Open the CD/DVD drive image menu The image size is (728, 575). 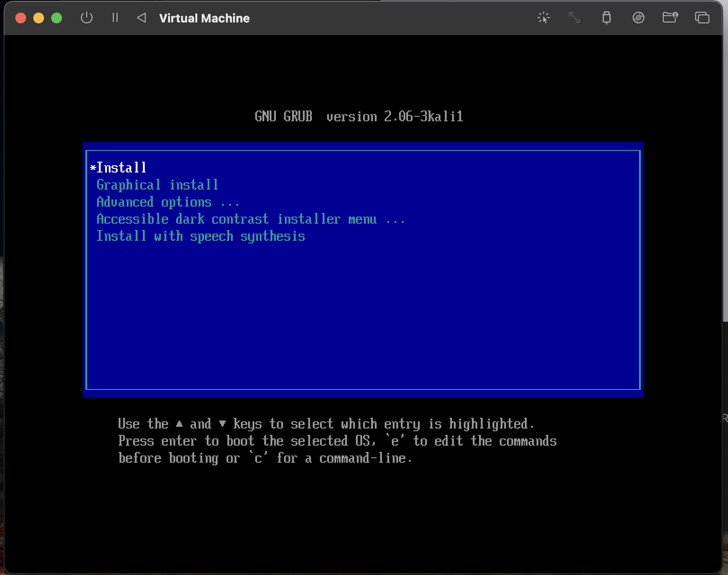[x=638, y=18]
